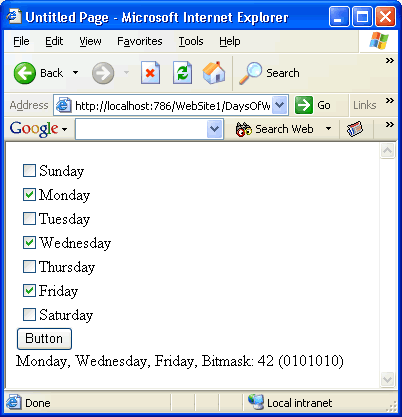Open Search with magnifying glass icon
The height and width of the screenshot is (417, 402).
(x=251, y=73)
